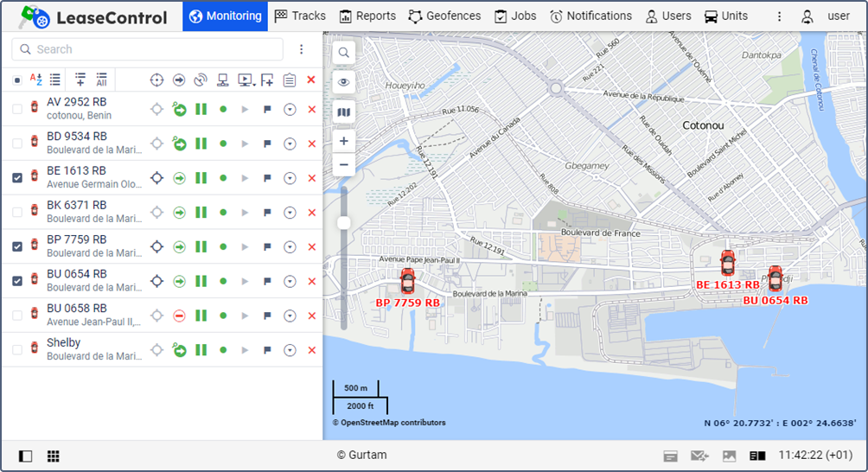868x472 pixels.
Task: Open the Reports tab
Action: [367, 16]
